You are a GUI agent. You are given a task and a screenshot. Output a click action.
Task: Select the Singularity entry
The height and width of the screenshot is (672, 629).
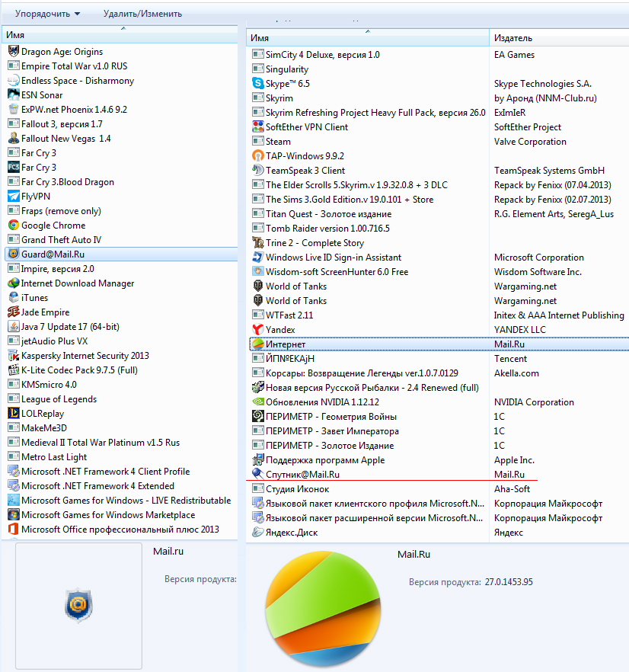(x=286, y=69)
